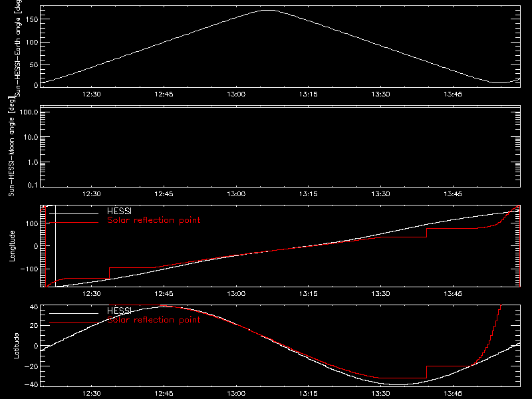532x399 pixels.
Task: Click 0.1 tick on Moon angle axis
Action: (33, 185)
